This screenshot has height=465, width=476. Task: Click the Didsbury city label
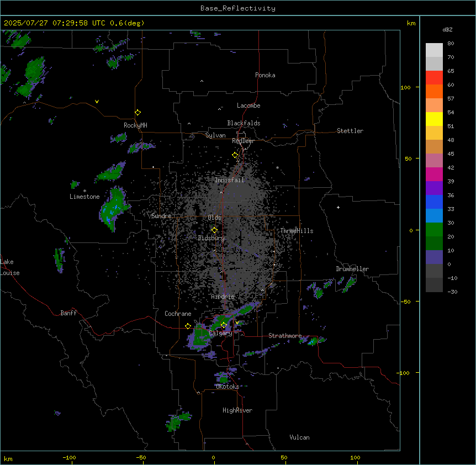(211, 238)
